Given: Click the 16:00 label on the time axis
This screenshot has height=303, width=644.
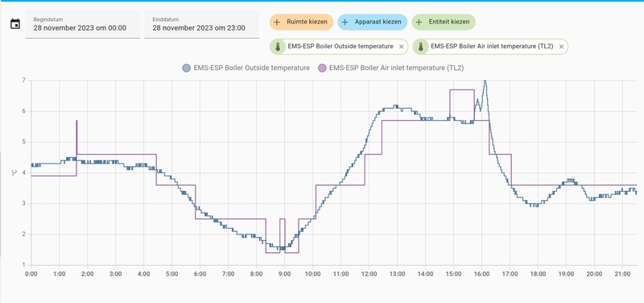Looking at the screenshot, I should pos(481,274).
